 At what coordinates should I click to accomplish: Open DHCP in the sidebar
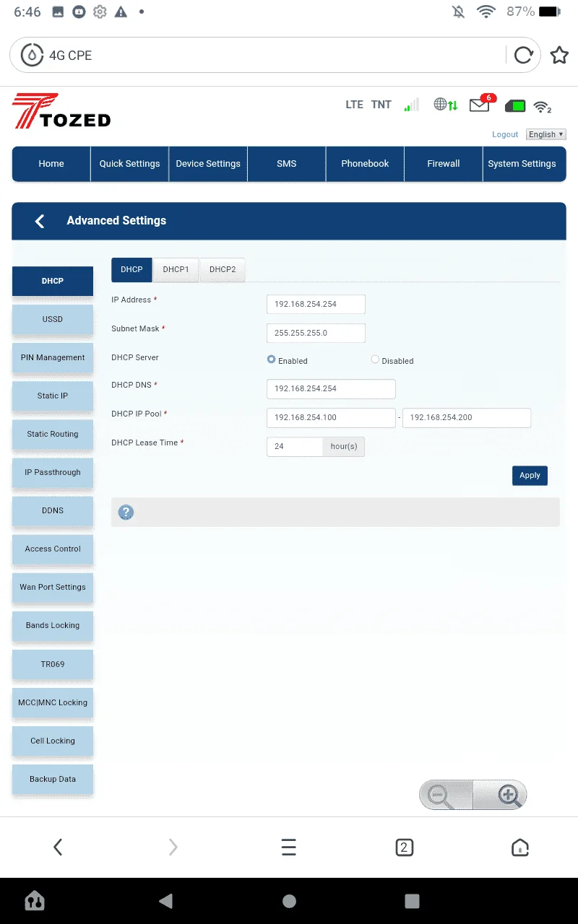pyautogui.click(x=53, y=281)
